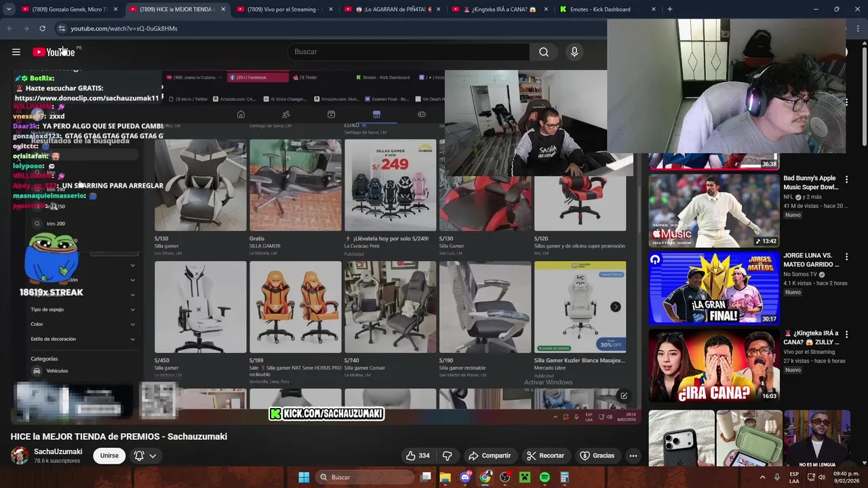
Task: Open the ¿IRA CANA? video thumbnail
Action: pyautogui.click(x=714, y=365)
